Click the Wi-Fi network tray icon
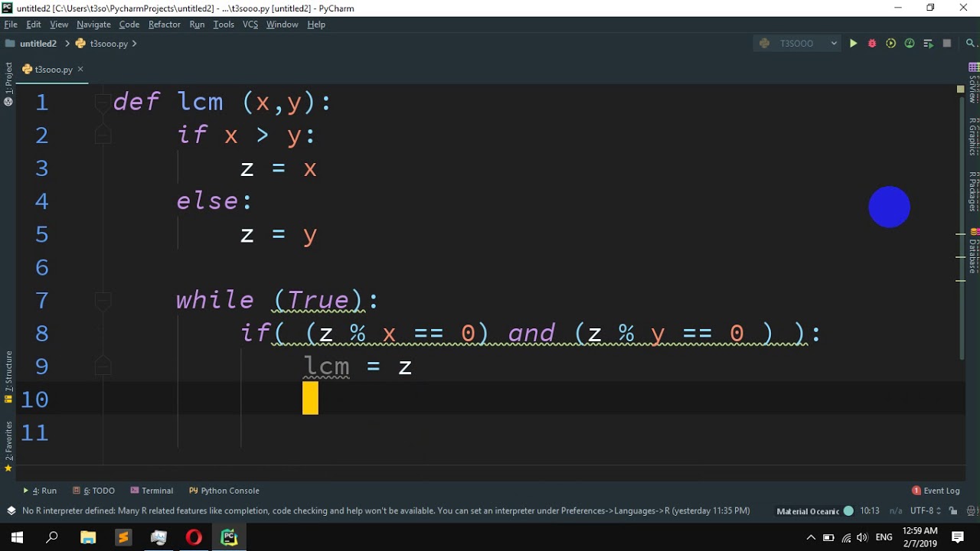 [x=847, y=537]
